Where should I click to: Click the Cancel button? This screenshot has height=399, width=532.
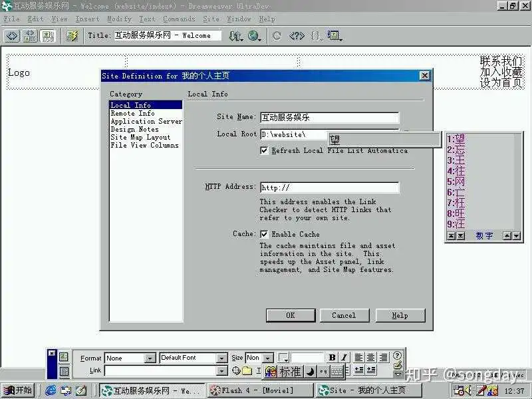tap(344, 315)
